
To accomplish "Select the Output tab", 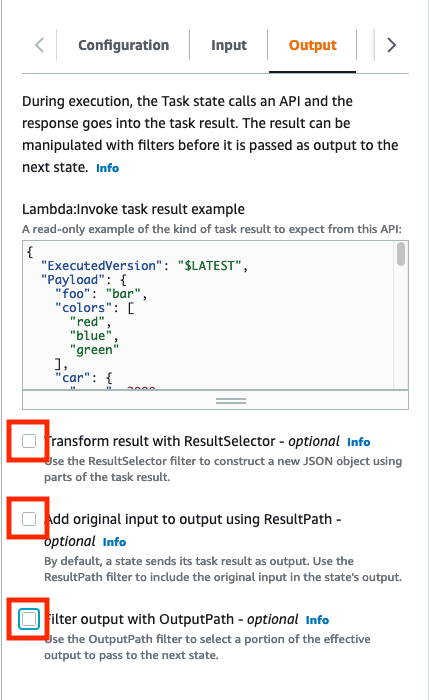I will click(x=312, y=45).
